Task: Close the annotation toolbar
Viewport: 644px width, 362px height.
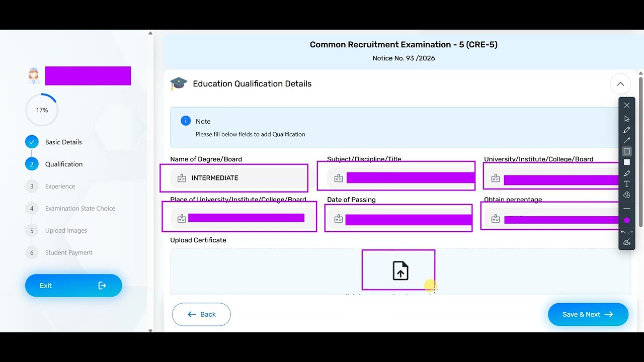Action: 627,105
